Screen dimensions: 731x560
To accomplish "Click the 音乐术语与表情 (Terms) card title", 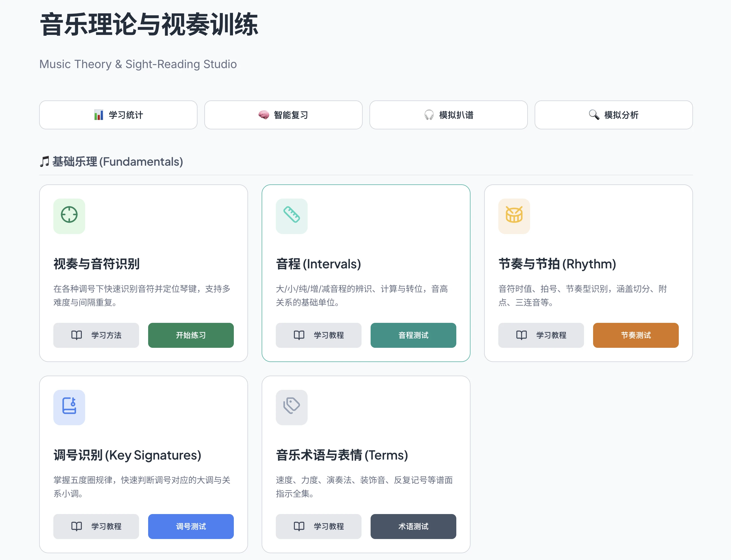I will tap(342, 455).
